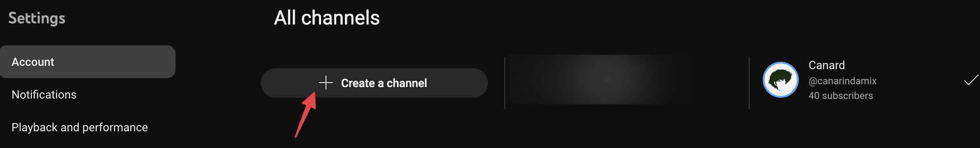Click the divider left of the blurred card
The width and height of the screenshot is (980, 148).
[505, 83]
